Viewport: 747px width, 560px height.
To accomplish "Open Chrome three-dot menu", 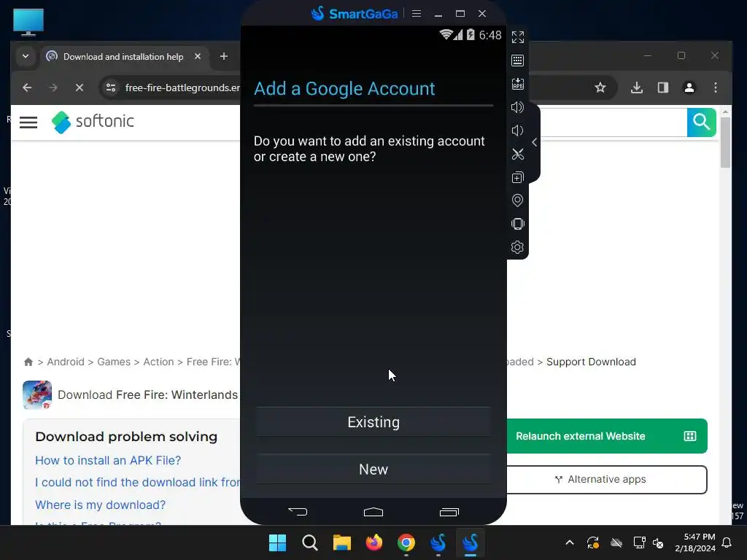I will pyautogui.click(x=716, y=87).
